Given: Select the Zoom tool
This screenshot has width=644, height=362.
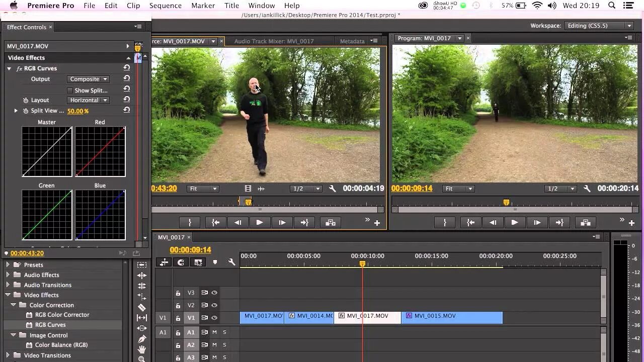Looking at the screenshot, I should coord(142,359).
